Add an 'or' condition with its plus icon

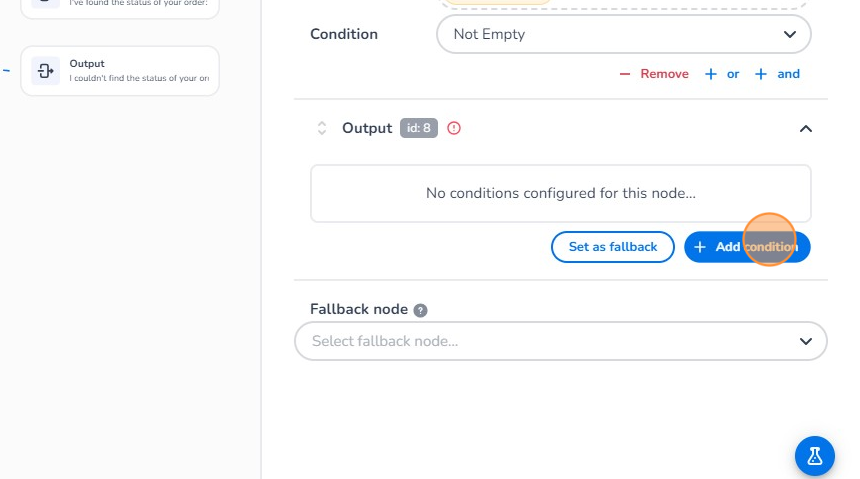[x=711, y=74]
